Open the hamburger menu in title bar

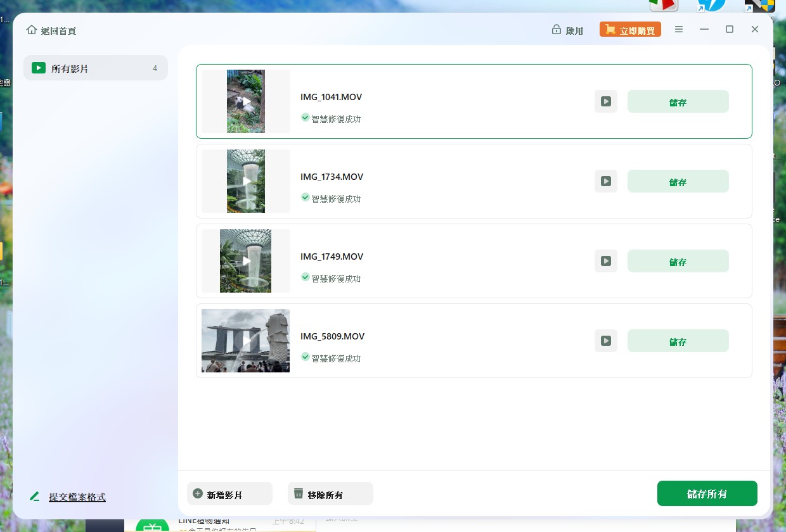(x=679, y=29)
